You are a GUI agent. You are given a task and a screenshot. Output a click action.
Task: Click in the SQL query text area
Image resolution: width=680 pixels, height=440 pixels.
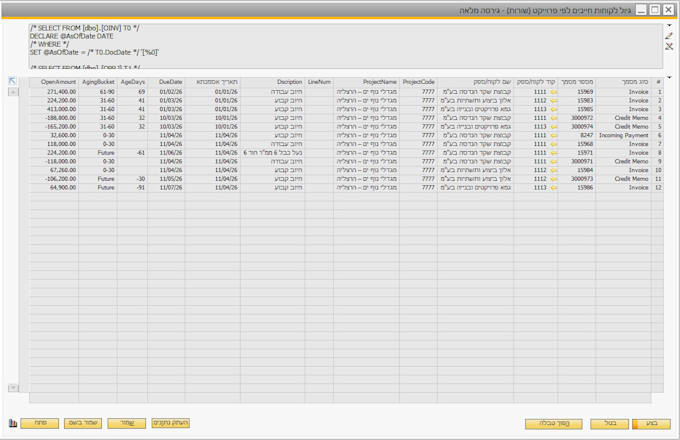pyautogui.click(x=345, y=46)
